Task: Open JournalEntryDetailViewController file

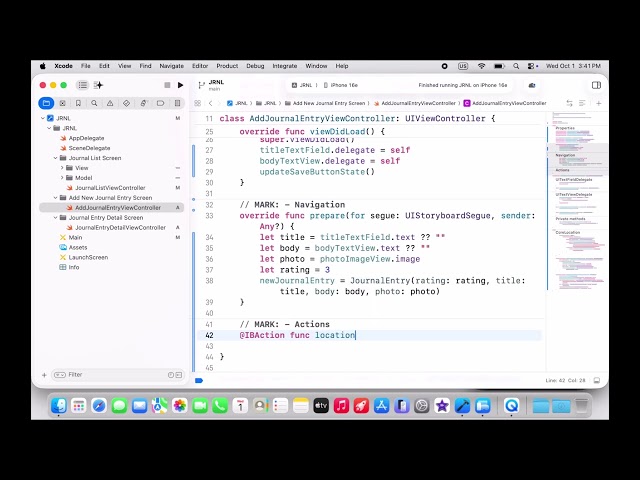Action: (x=120, y=227)
